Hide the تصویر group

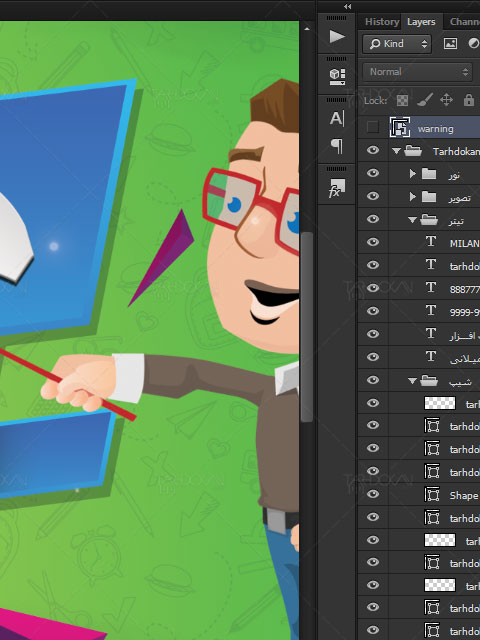[x=373, y=196]
